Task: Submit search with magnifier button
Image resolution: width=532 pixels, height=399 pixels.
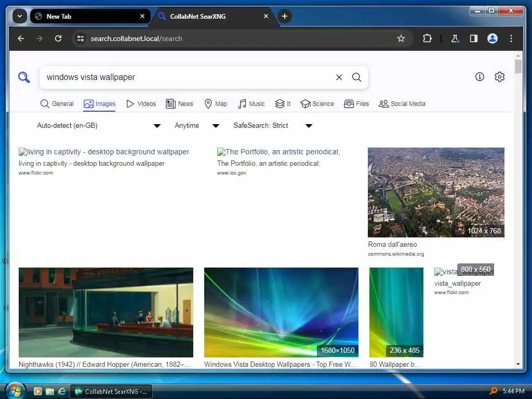Action: coord(356,77)
